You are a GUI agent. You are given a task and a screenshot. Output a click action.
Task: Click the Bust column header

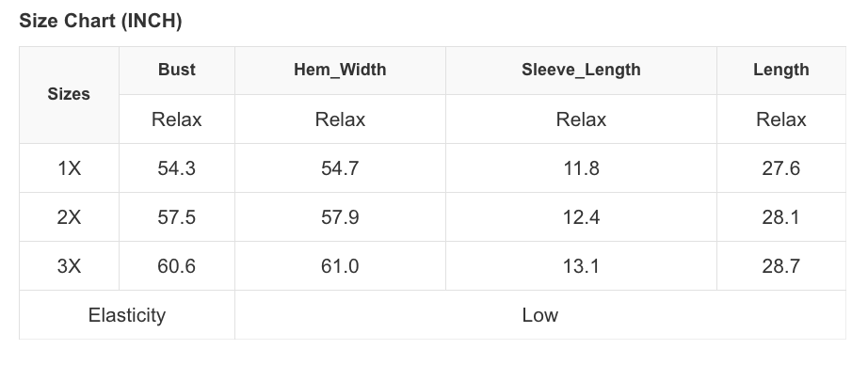(x=177, y=70)
